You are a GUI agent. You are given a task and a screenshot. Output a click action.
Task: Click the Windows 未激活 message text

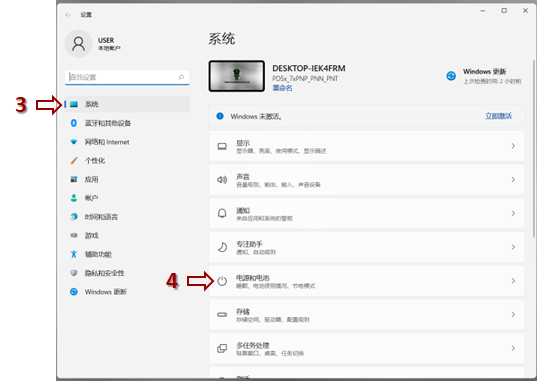click(256, 116)
